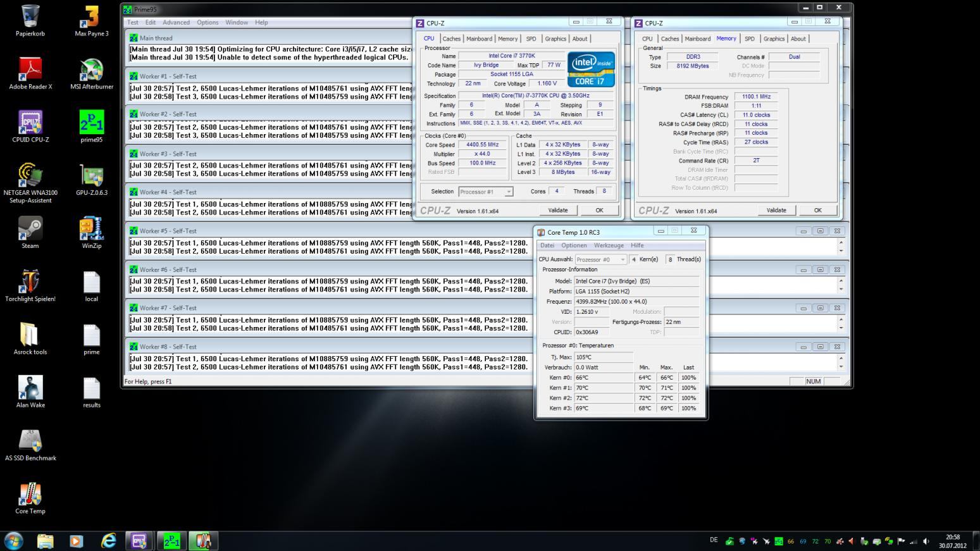This screenshot has width=980, height=551.
Task: Click OK in left CPU-Z window
Action: click(599, 211)
